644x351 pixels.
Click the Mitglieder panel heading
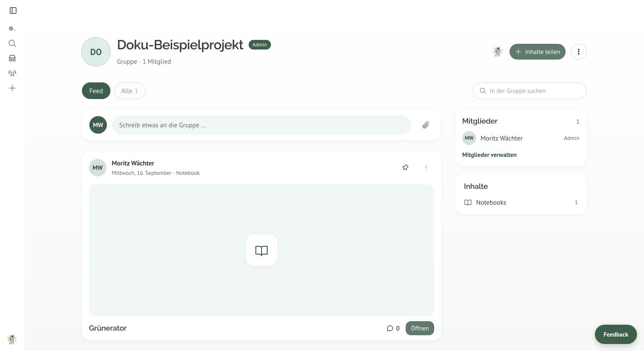coord(480,121)
